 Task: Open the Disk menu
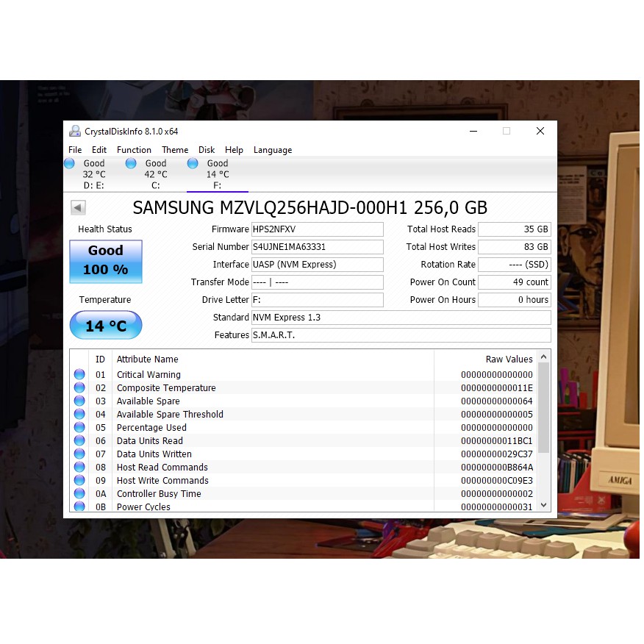coord(206,149)
